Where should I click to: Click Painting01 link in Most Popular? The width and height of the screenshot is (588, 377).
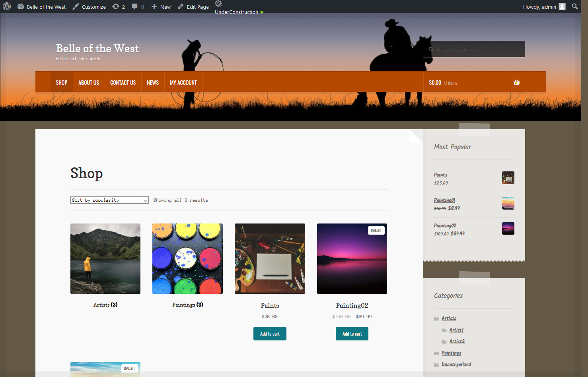(444, 200)
